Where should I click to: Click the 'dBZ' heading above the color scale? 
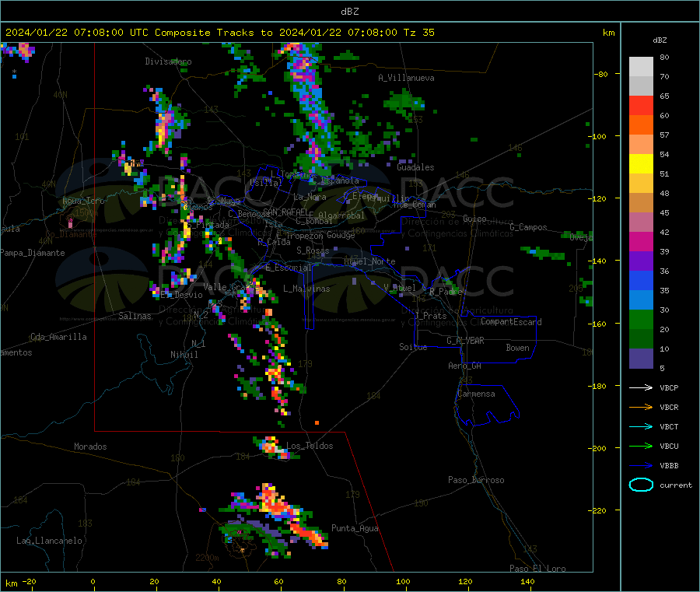click(x=660, y=40)
